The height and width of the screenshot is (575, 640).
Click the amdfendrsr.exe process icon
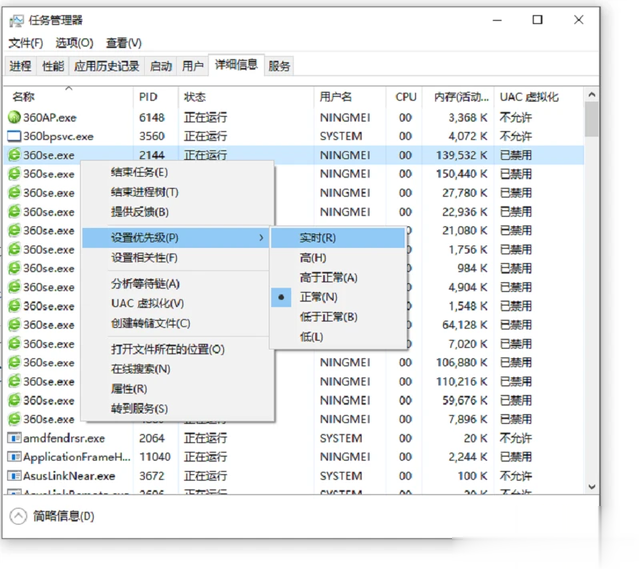[x=14, y=438]
